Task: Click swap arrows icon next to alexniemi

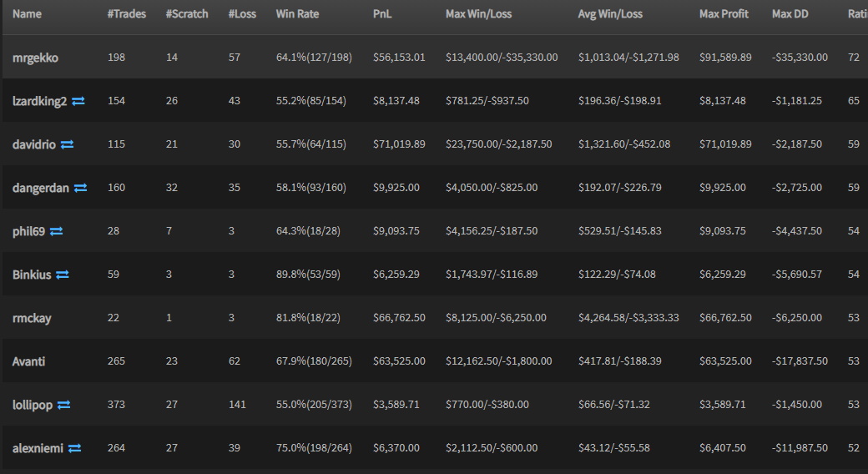Action: point(75,448)
